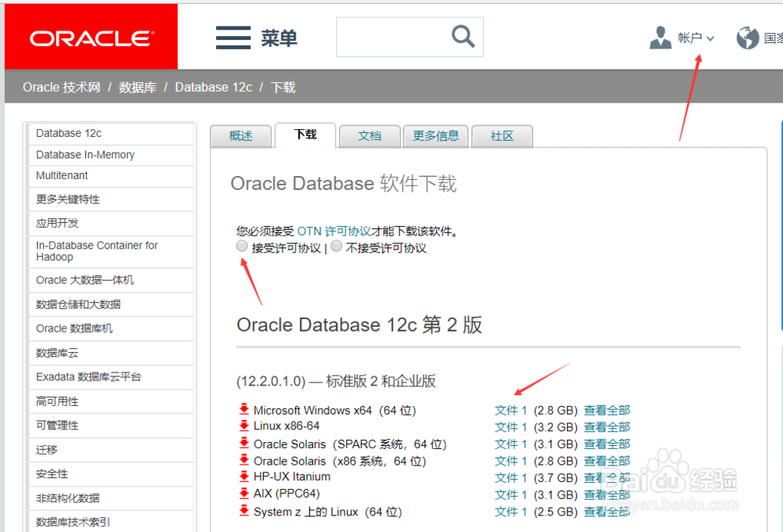
Task: Click download icon beside AIX (PPC64)
Action: pos(244,494)
